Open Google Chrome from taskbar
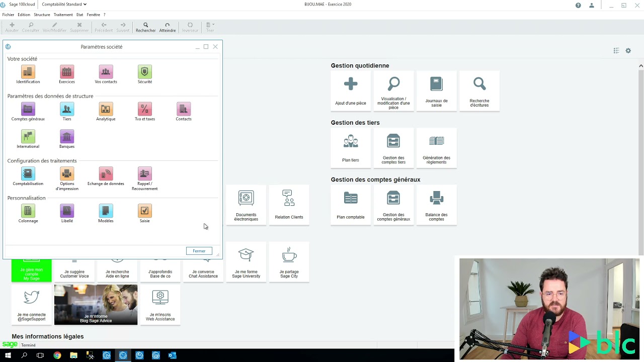The image size is (644, 362). pos(57,355)
